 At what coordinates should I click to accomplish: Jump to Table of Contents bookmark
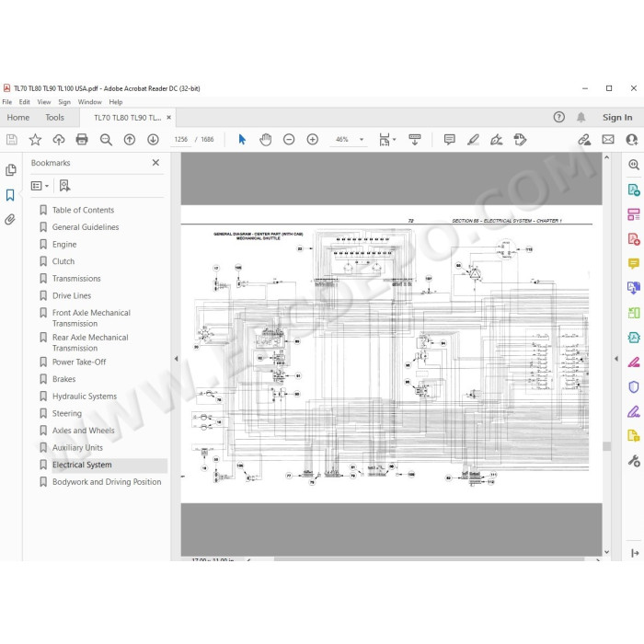(x=83, y=211)
